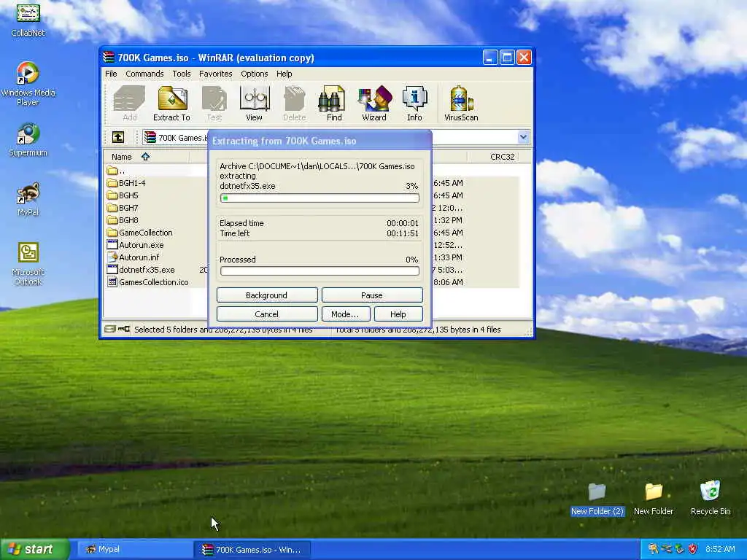Expand the archive path dropdown arrow
The image size is (747, 560).
[x=523, y=138]
